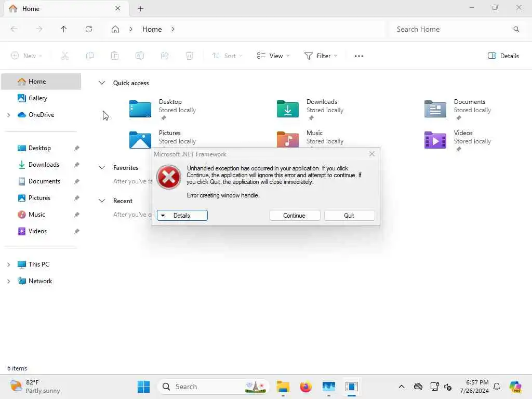Click the Quit button in error dialog
This screenshot has width=532, height=399.
tap(349, 216)
